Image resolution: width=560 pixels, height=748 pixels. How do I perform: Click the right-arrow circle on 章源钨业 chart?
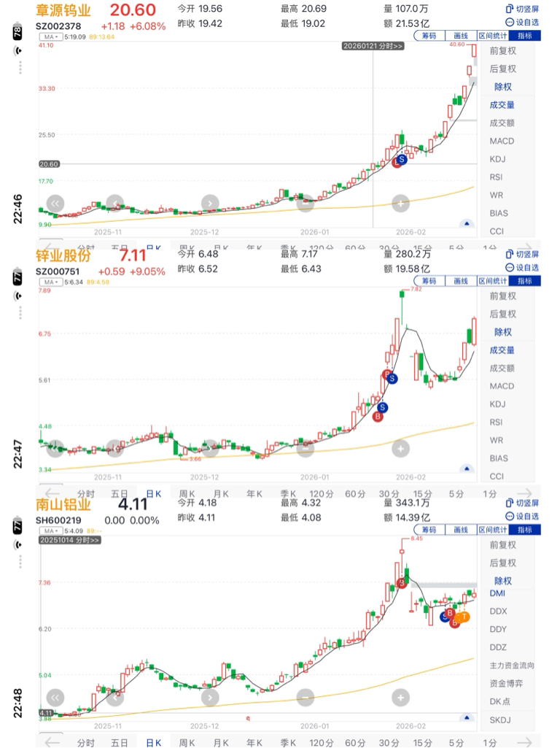coord(210,204)
